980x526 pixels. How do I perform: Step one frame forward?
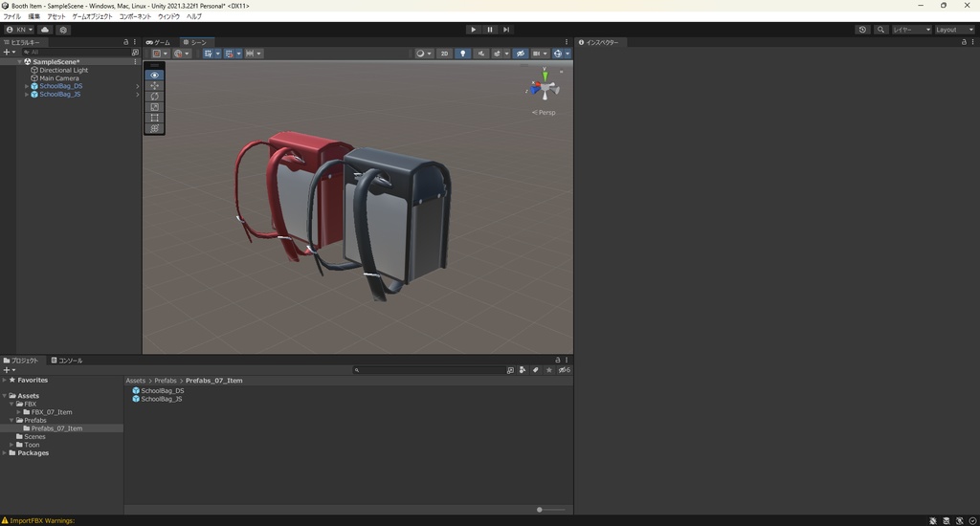506,30
